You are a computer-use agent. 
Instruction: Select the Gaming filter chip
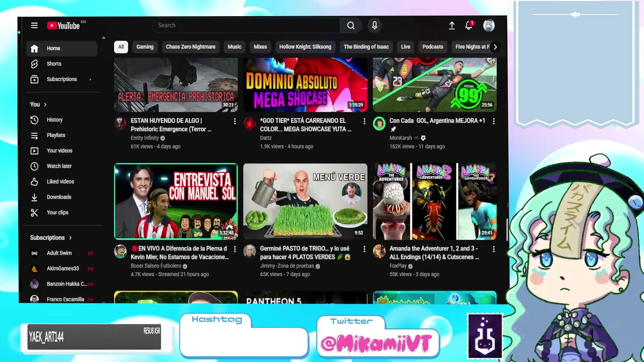tap(145, 47)
